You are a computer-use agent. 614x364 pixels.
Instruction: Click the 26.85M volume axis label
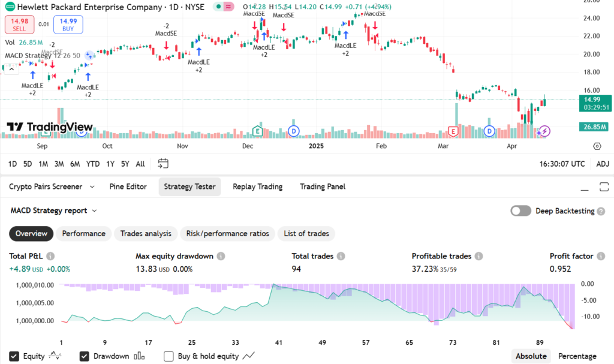pyautogui.click(x=594, y=127)
